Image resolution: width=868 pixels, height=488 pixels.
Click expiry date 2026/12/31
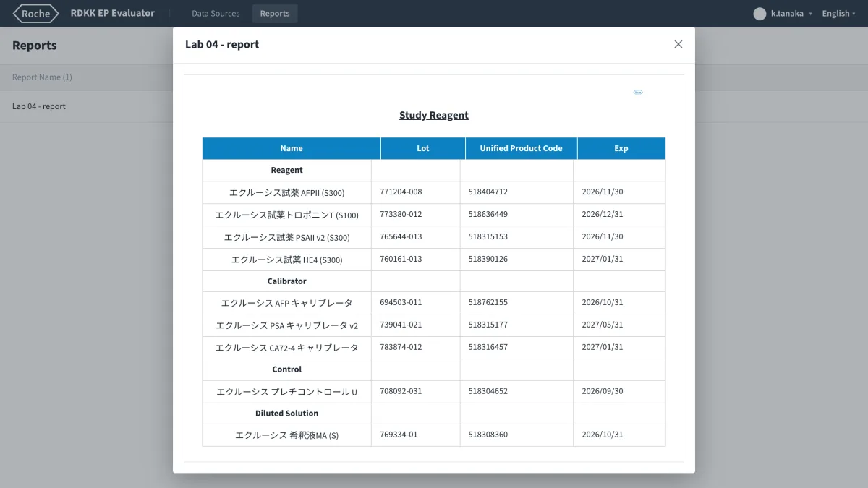(x=603, y=215)
